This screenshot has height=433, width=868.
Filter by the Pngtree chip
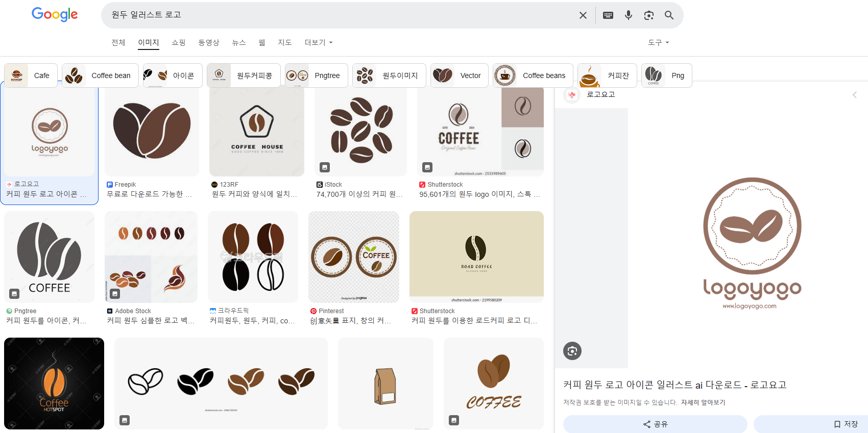click(317, 75)
